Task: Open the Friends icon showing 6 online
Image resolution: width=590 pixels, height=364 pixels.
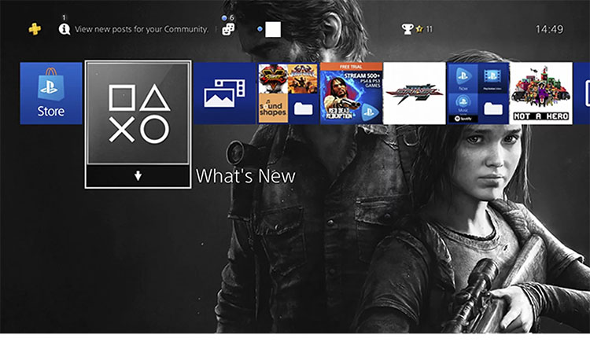Action: 228,29
